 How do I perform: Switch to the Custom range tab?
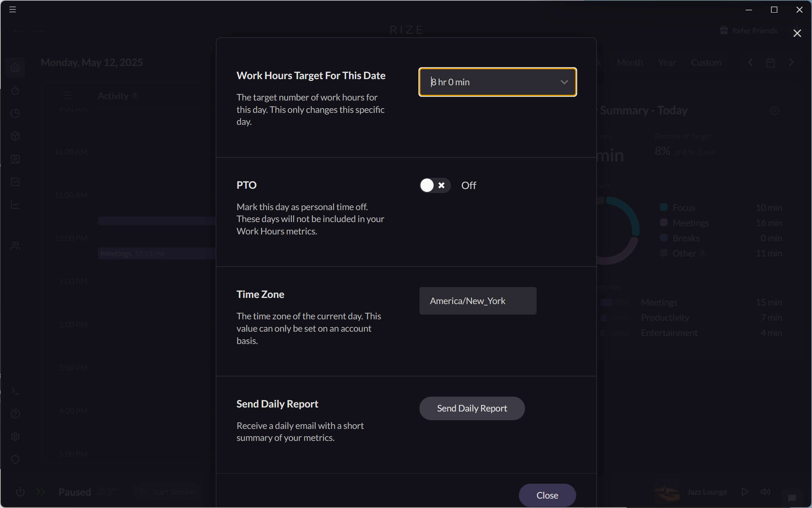(x=706, y=63)
